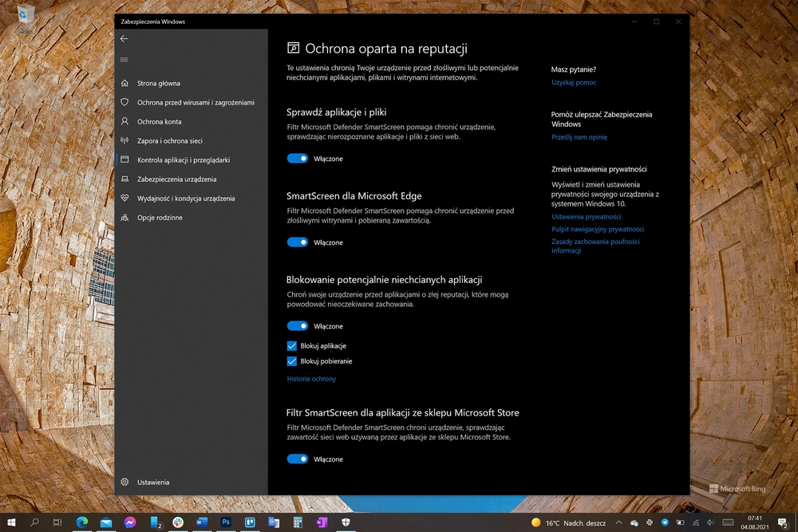Image resolution: width=798 pixels, height=532 pixels.
Task: Uncheck the Blokuj aplikacje checkbox
Action: (x=291, y=346)
